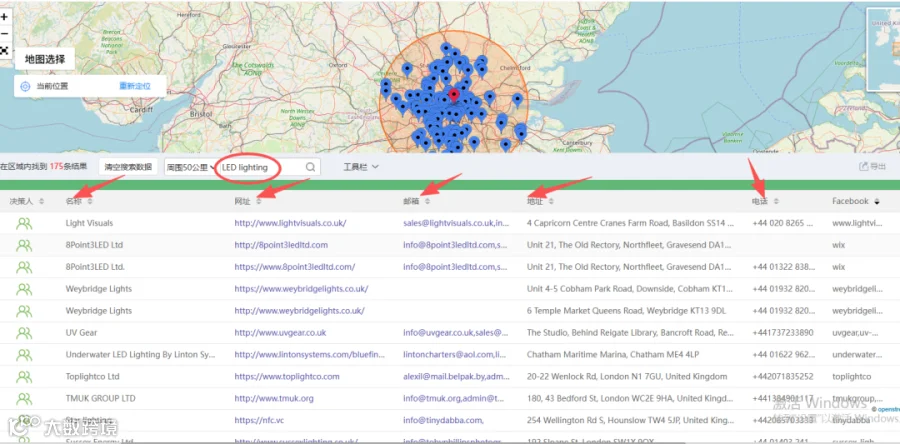900x444 pixels.
Task: Click phone number +441737233890
Action: [782, 332]
